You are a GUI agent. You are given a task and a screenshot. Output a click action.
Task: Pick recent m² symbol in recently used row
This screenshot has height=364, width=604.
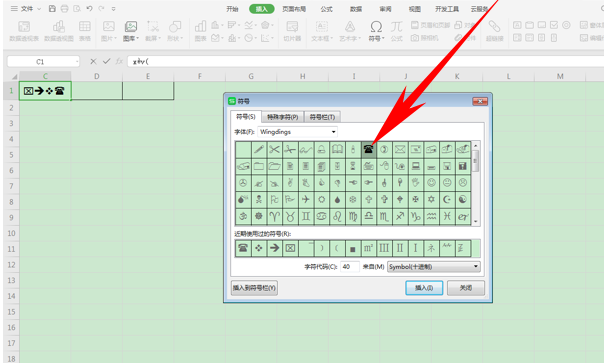pos(368,248)
